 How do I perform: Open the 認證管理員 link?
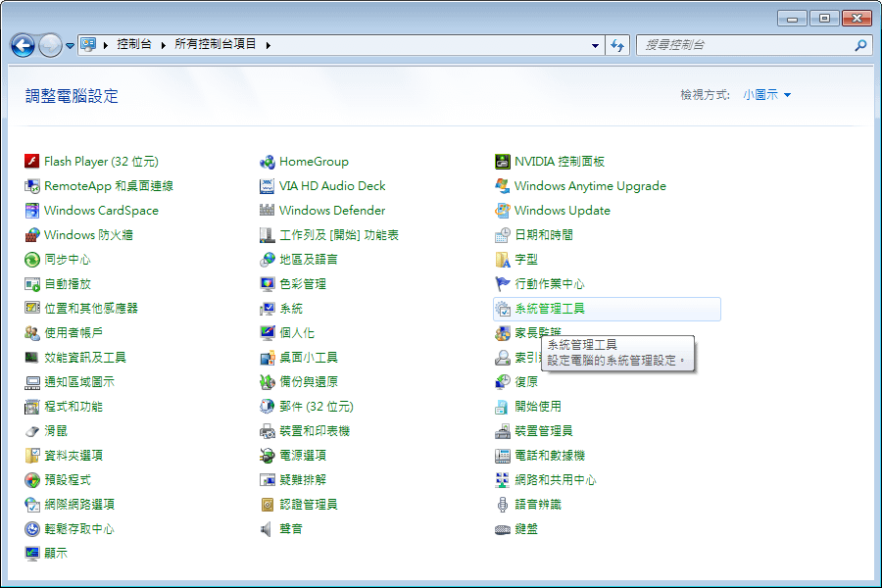pos(309,505)
